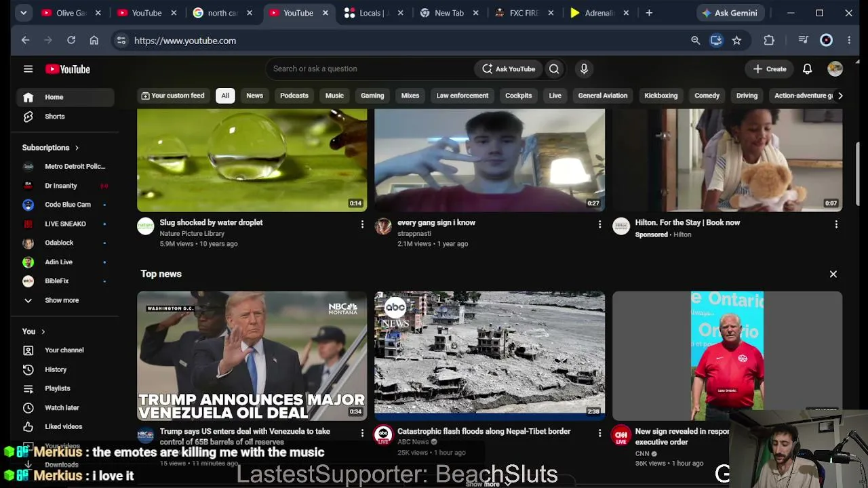Open Your channel in the sidebar
The width and height of the screenshot is (868, 488).
(x=64, y=350)
